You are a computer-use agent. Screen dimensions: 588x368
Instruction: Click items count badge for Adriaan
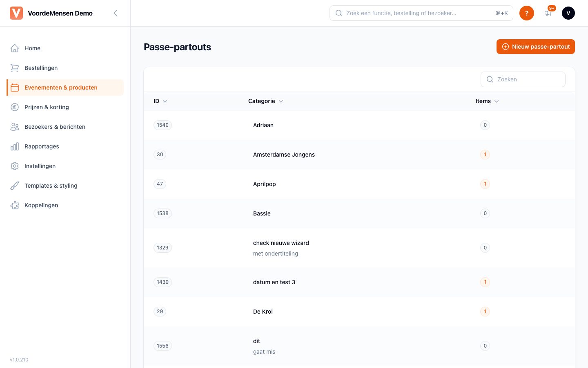485,125
